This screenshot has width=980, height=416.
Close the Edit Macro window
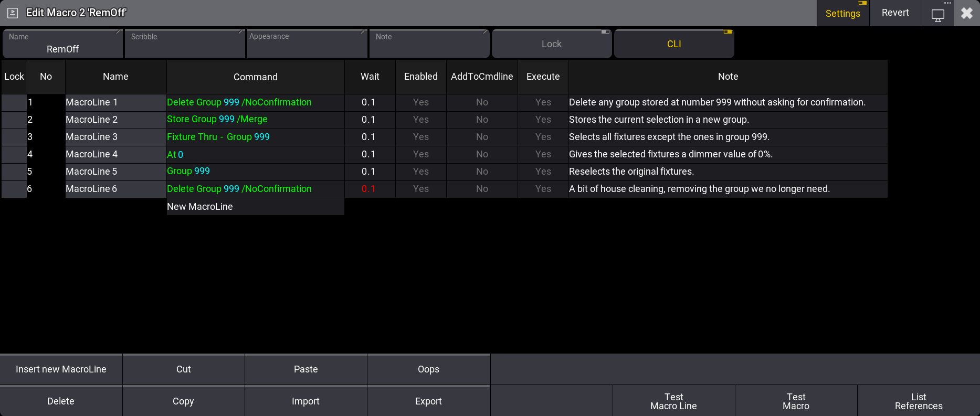[x=966, y=13]
